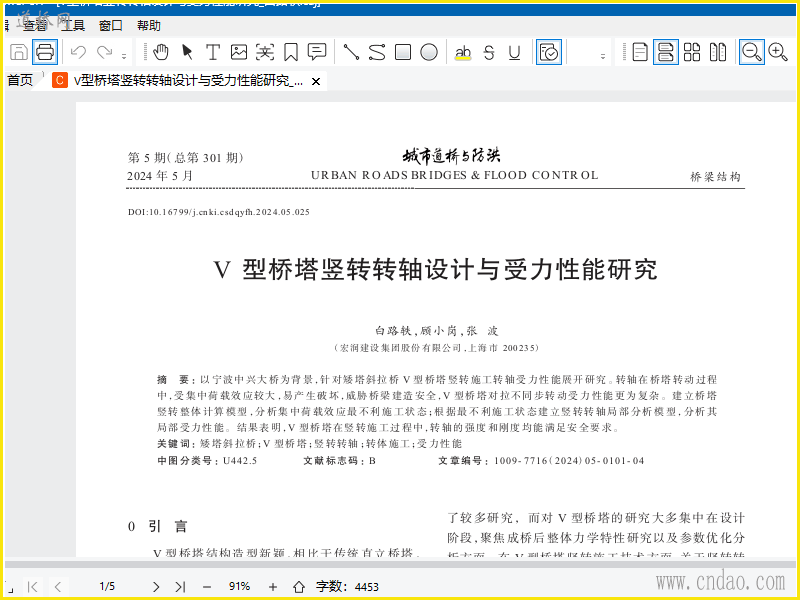Click the DOI:10.16799 text line
This screenshot has height=600, width=800.
click(x=219, y=212)
